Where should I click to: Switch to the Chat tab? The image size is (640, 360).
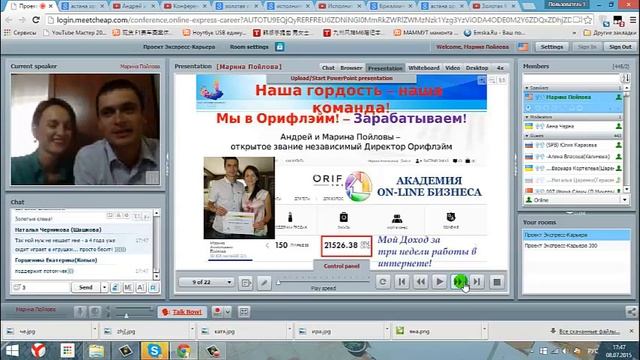(x=328, y=68)
